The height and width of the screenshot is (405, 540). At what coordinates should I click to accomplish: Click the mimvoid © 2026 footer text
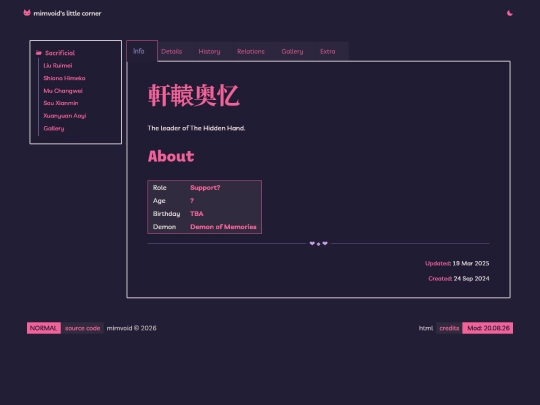[x=132, y=328]
